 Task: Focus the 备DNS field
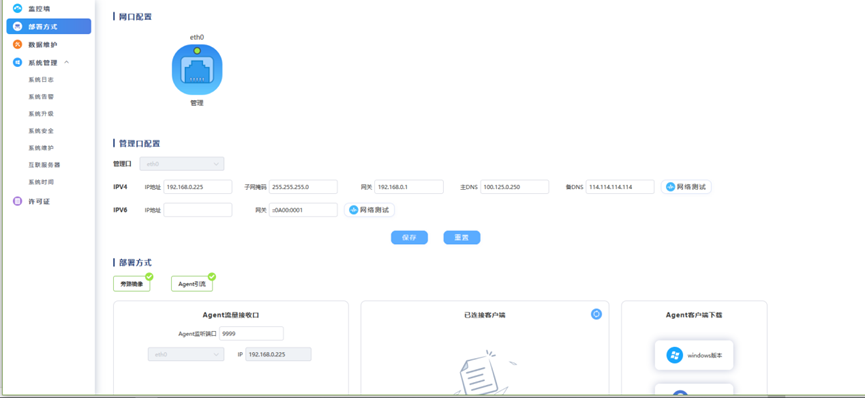(x=620, y=187)
